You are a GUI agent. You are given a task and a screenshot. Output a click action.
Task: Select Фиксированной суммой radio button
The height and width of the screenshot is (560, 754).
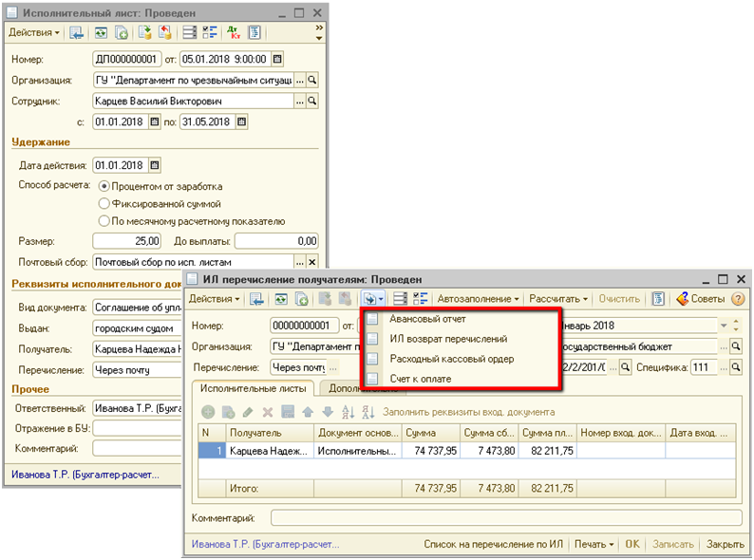click(x=105, y=203)
